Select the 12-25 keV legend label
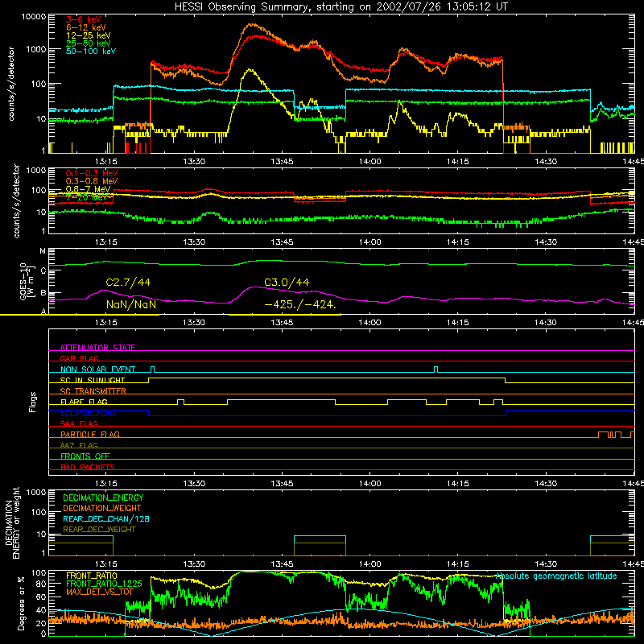 pos(89,35)
